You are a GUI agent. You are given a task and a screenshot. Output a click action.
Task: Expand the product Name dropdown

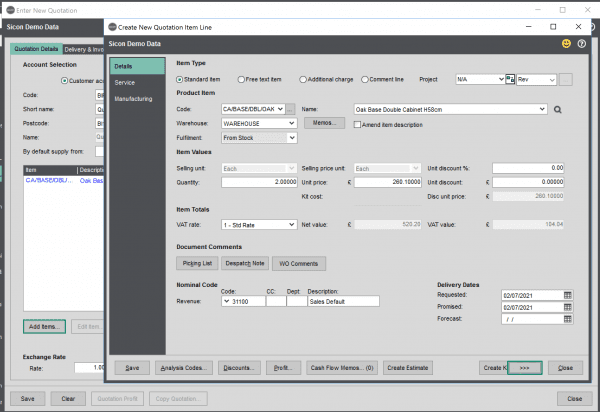tap(542, 109)
